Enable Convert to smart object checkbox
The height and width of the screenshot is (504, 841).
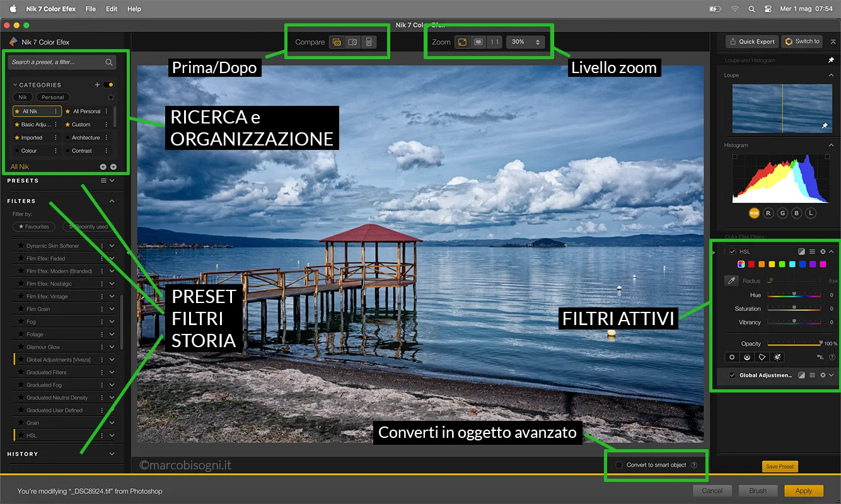tap(619, 465)
